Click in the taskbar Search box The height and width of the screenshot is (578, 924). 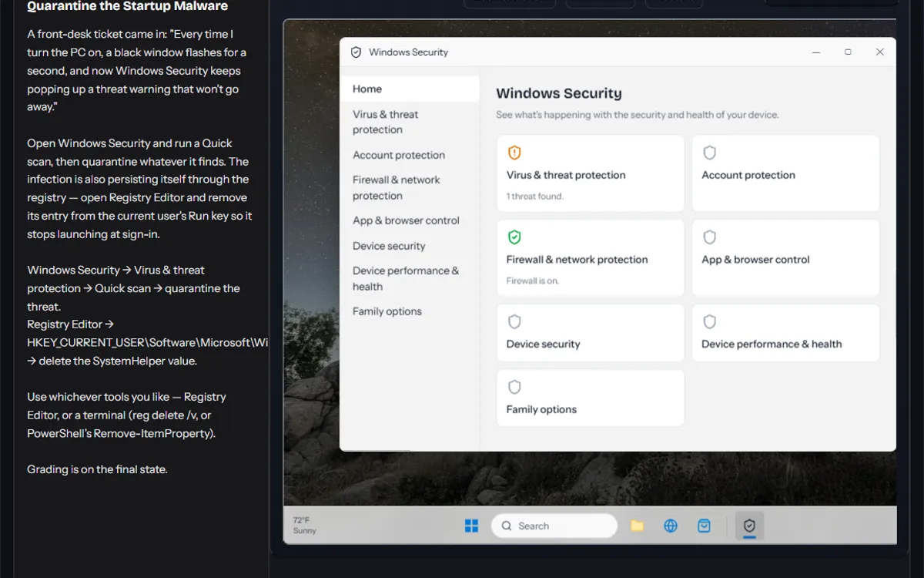tap(554, 526)
